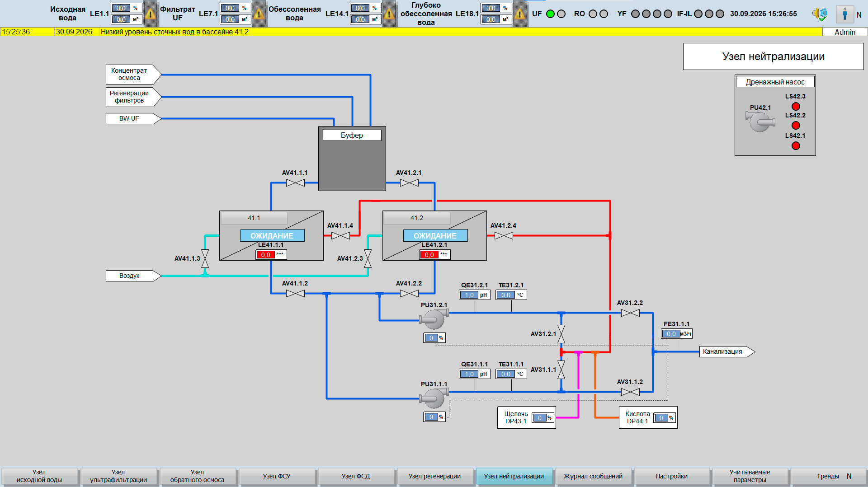
Task: Click the Щелочь DP43.1 percent field
Action: tap(540, 418)
